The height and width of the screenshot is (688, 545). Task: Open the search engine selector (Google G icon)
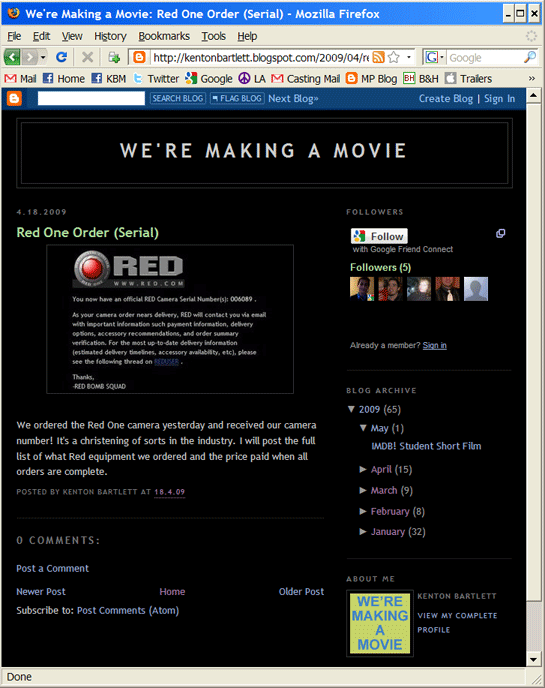pyautogui.click(x=434, y=57)
